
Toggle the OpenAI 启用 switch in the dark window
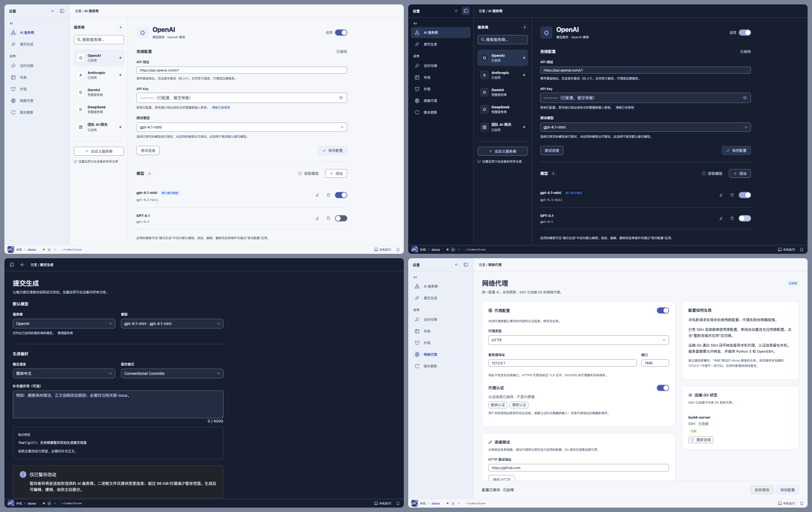click(x=745, y=32)
